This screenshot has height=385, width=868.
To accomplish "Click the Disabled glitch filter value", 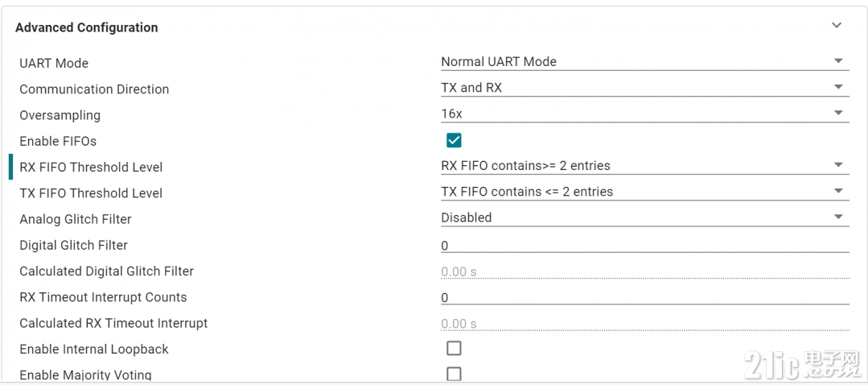I will pos(466,217).
